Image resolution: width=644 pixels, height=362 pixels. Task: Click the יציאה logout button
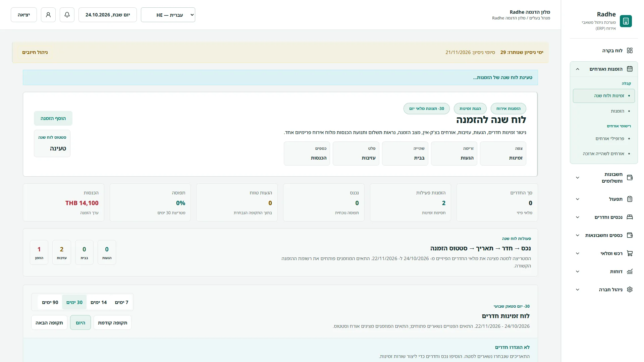click(24, 15)
